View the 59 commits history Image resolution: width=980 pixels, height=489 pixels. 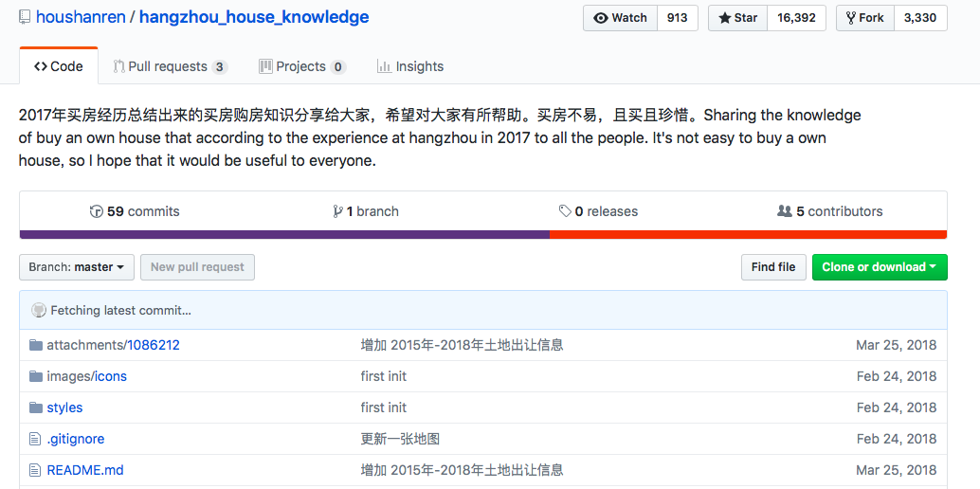[x=135, y=211]
